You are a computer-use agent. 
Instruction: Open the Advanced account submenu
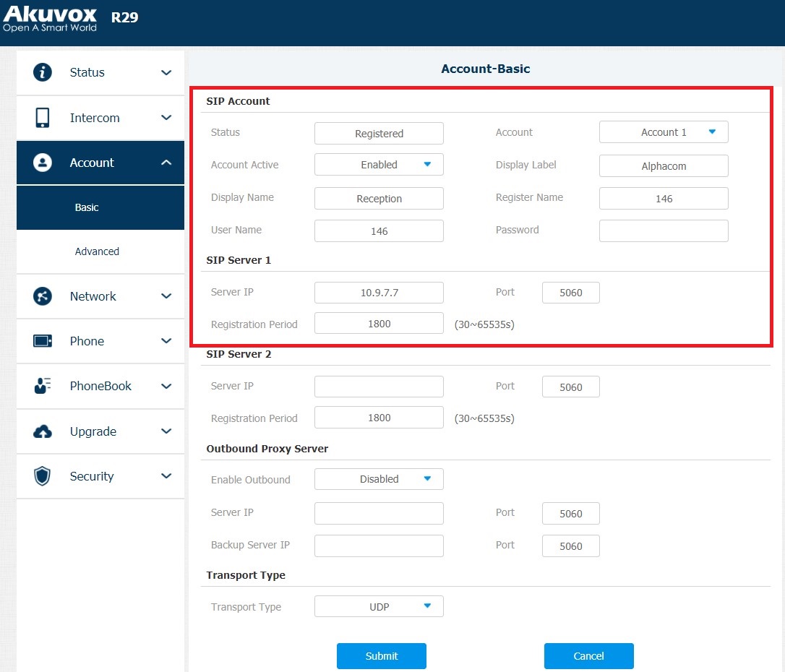pyautogui.click(x=97, y=251)
